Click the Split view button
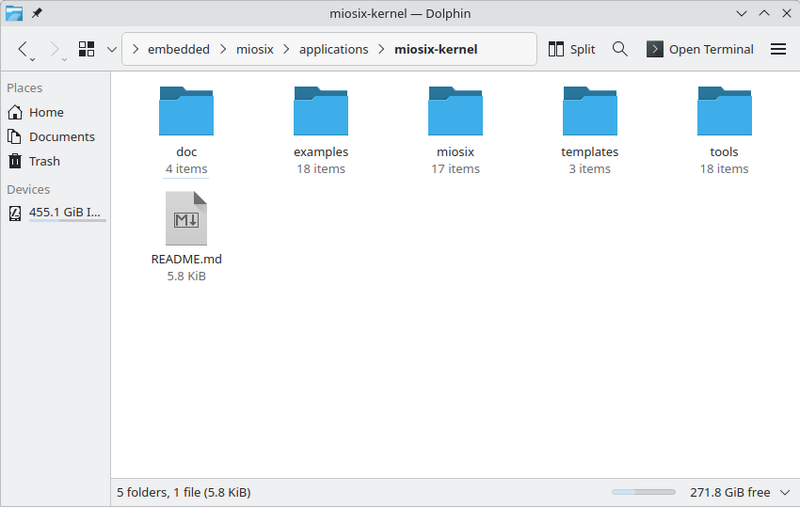800x507 pixels. tap(571, 49)
